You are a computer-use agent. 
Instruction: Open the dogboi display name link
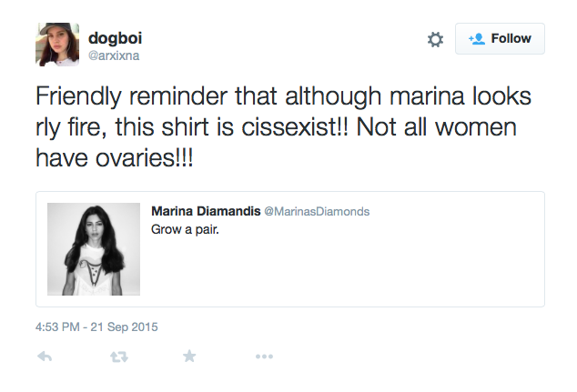click(x=116, y=38)
